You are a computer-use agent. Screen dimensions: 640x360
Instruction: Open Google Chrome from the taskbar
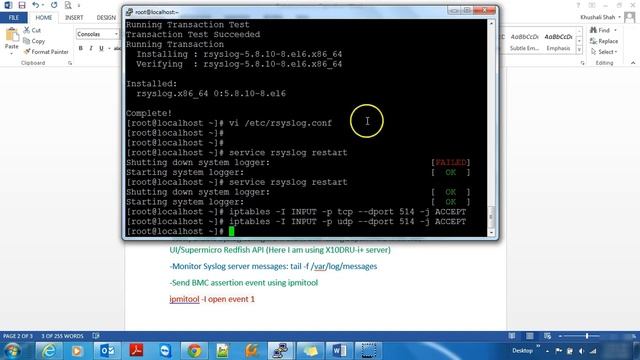[x=194, y=351]
